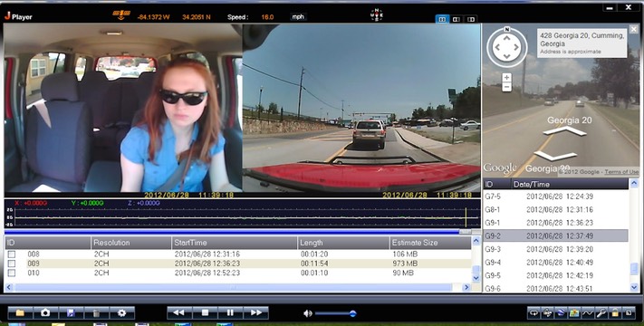Click the event list scroll up arrow

[634, 184]
